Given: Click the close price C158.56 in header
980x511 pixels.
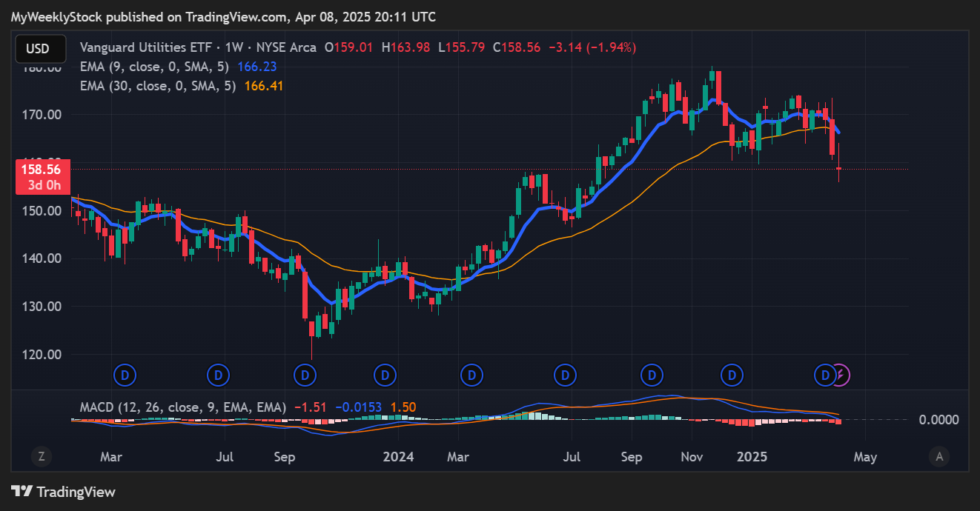Looking at the screenshot, I should [517, 47].
